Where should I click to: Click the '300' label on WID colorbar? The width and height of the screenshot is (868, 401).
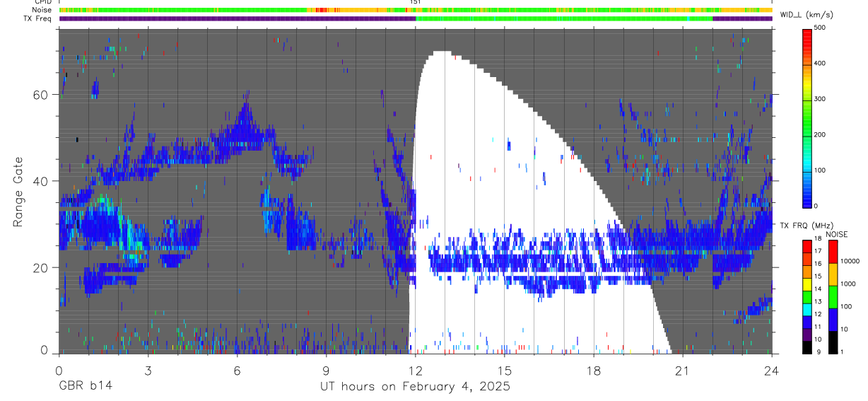821,99
